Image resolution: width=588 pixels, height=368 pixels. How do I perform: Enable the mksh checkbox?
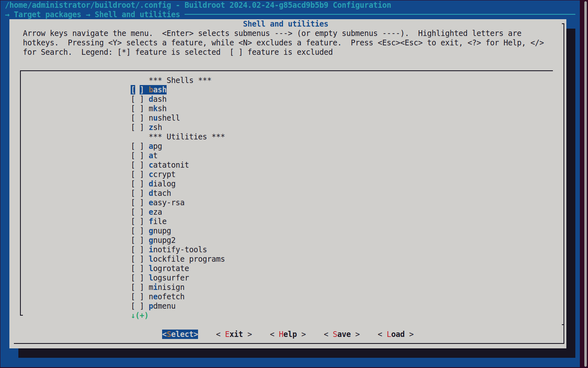pos(137,109)
